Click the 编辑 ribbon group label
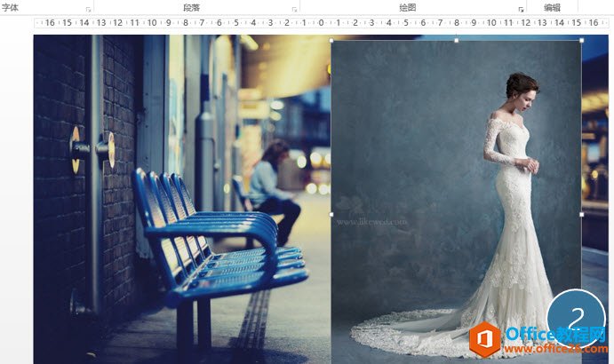 click(552, 7)
